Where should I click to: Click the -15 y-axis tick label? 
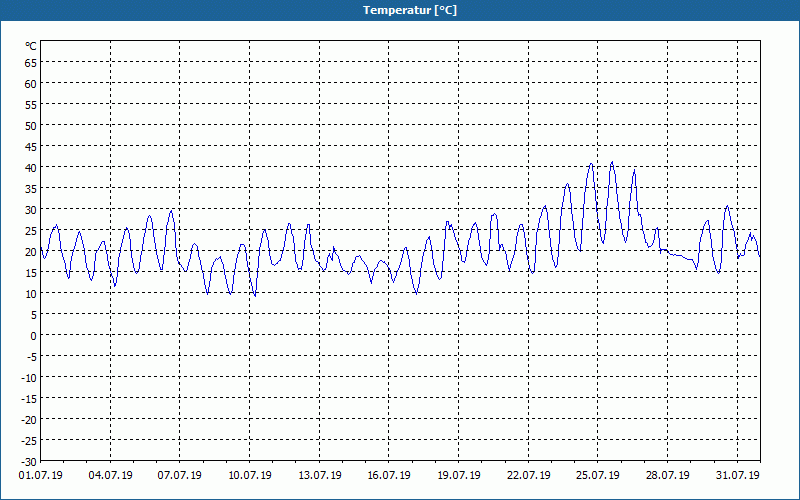point(28,398)
